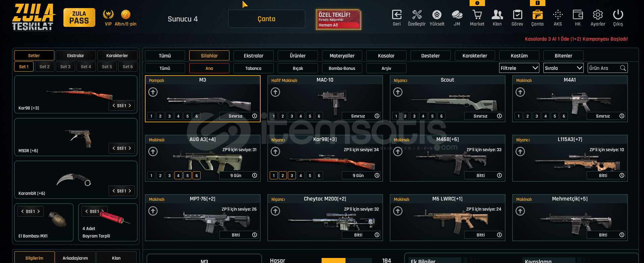Click the upgrade arrow icon on L115A3[+7]
Image resolution: width=644 pixels, height=263 pixels.
[x=520, y=151]
